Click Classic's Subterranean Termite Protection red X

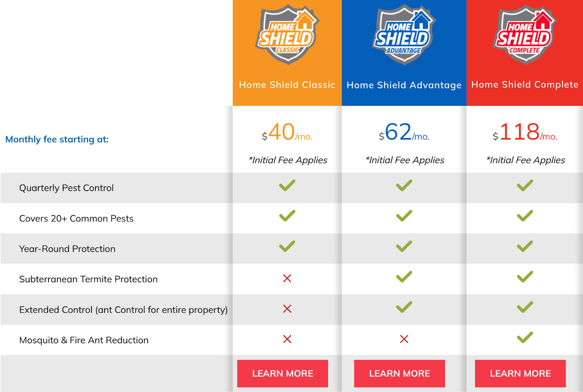tap(287, 278)
